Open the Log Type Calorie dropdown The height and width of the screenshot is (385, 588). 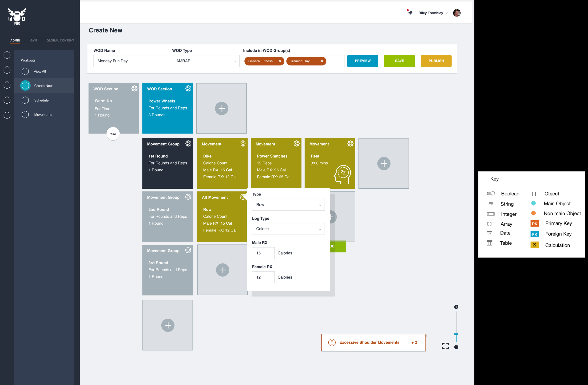coord(288,229)
